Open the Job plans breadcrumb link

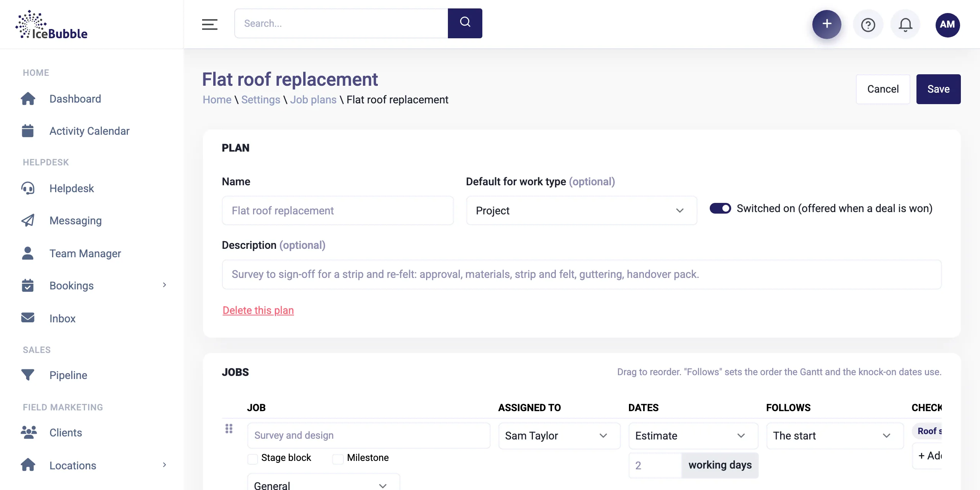pos(313,100)
